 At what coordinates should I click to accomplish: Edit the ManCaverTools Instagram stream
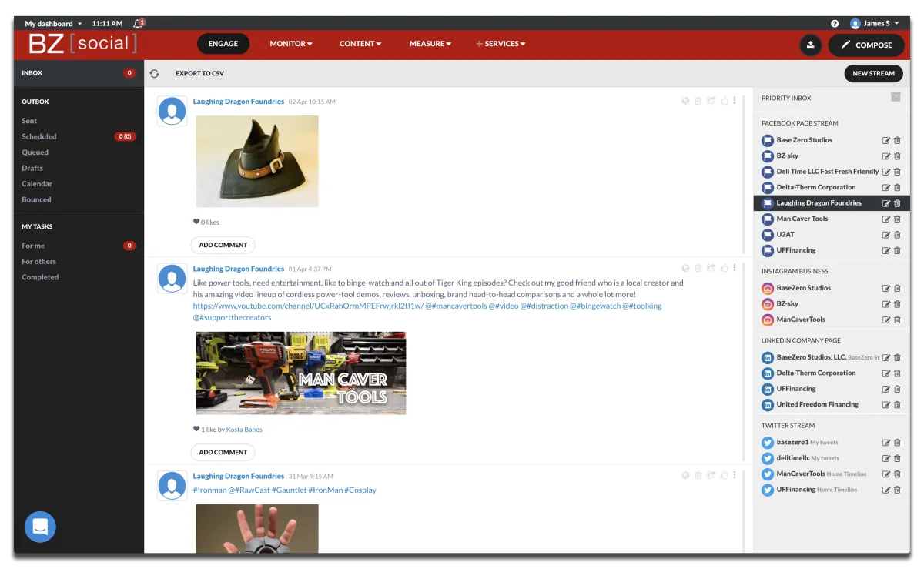click(x=885, y=320)
